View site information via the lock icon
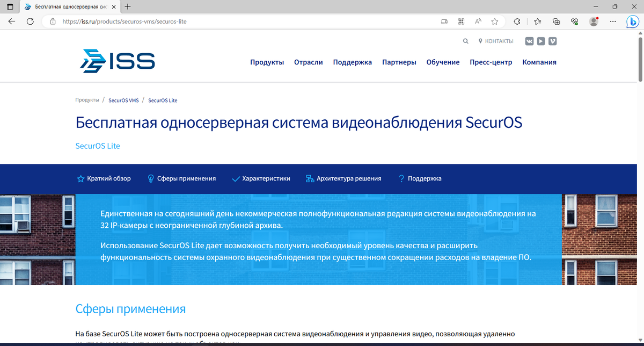The height and width of the screenshot is (346, 644). [x=53, y=21]
